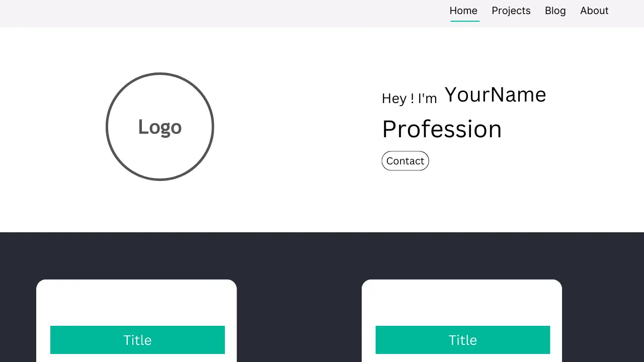The width and height of the screenshot is (644, 362).
Task: Open the Projects page
Action: (511, 11)
